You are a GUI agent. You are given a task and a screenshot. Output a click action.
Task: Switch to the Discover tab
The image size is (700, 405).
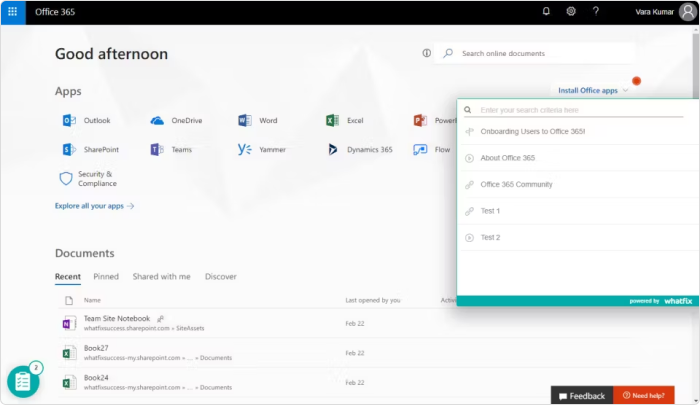tap(221, 277)
